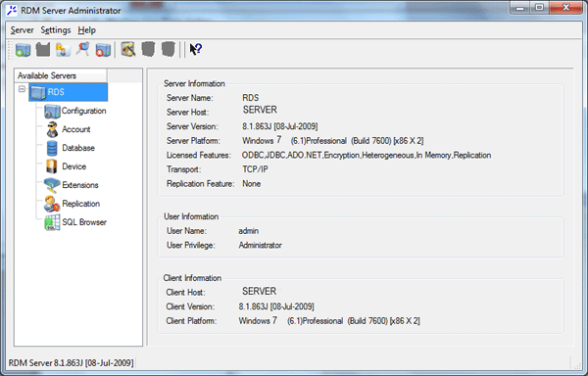Click the gray shield icon after the wand
Image resolution: width=588 pixels, height=376 pixels.
click(148, 49)
